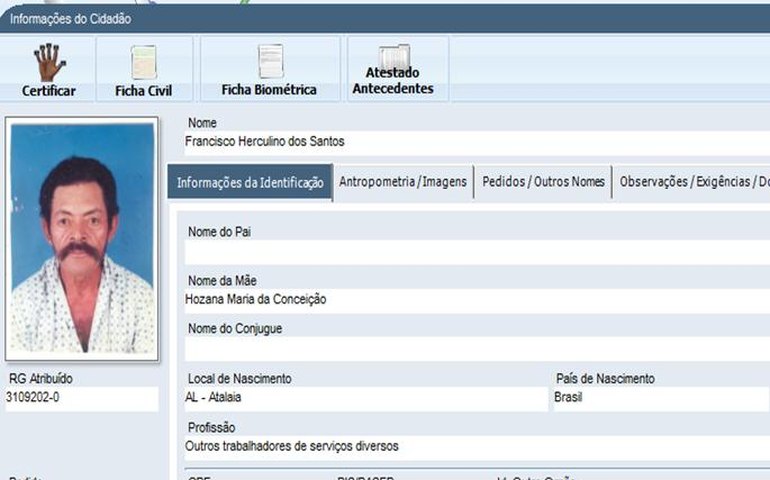The image size is (770, 480).
Task: Open the Antropometria / Imagens tab
Action: point(403,183)
